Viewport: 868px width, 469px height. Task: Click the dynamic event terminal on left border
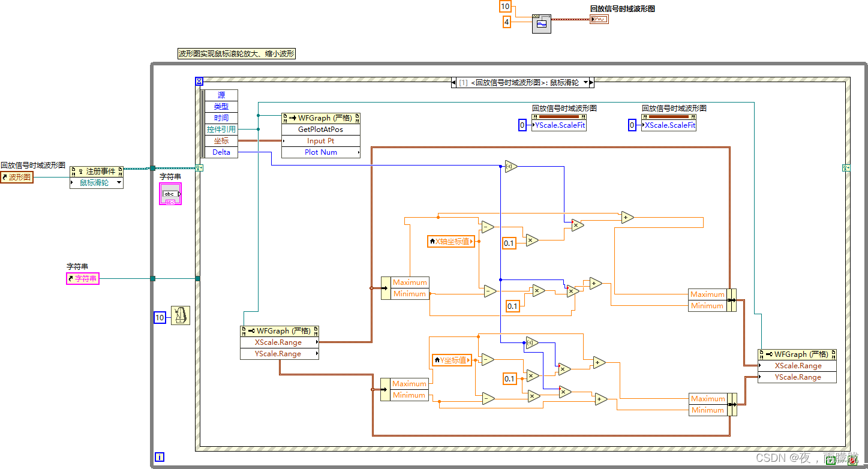point(199,168)
